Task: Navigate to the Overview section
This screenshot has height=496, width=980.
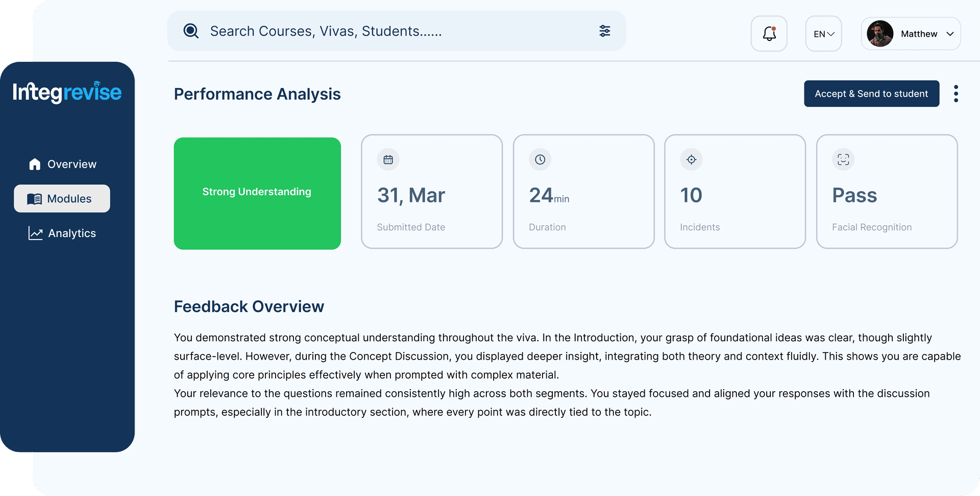Action: tap(71, 163)
